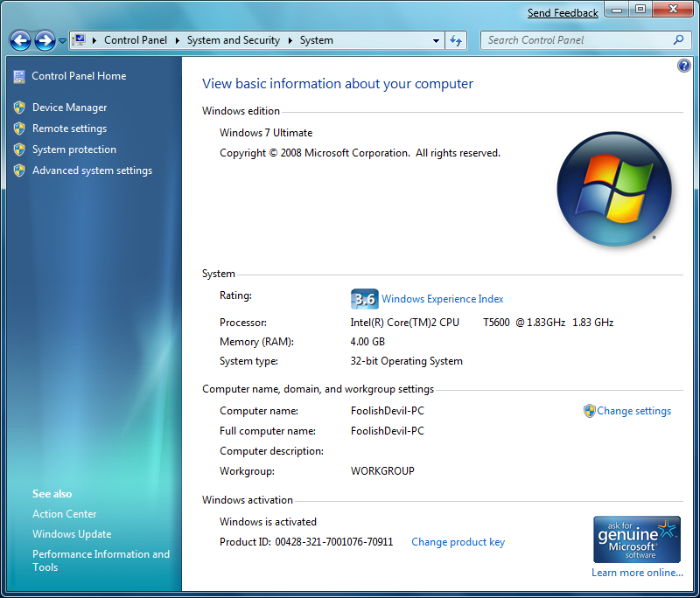Open the Windows Experience Index link
Image resolution: width=700 pixels, height=598 pixels.
pos(443,299)
